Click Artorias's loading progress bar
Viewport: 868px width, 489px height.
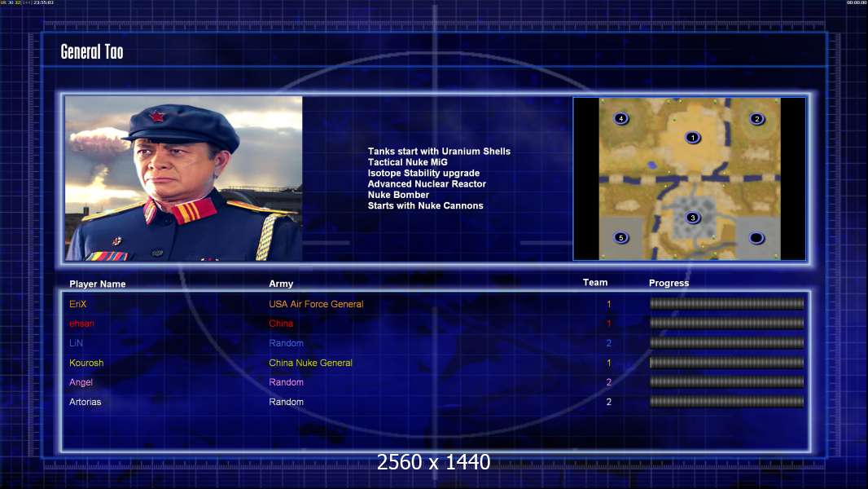click(x=727, y=402)
